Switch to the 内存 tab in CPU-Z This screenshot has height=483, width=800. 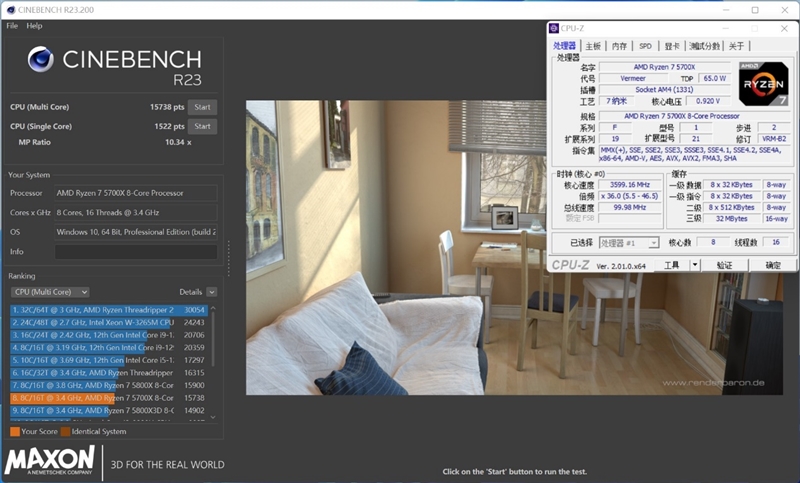(x=619, y=46)
